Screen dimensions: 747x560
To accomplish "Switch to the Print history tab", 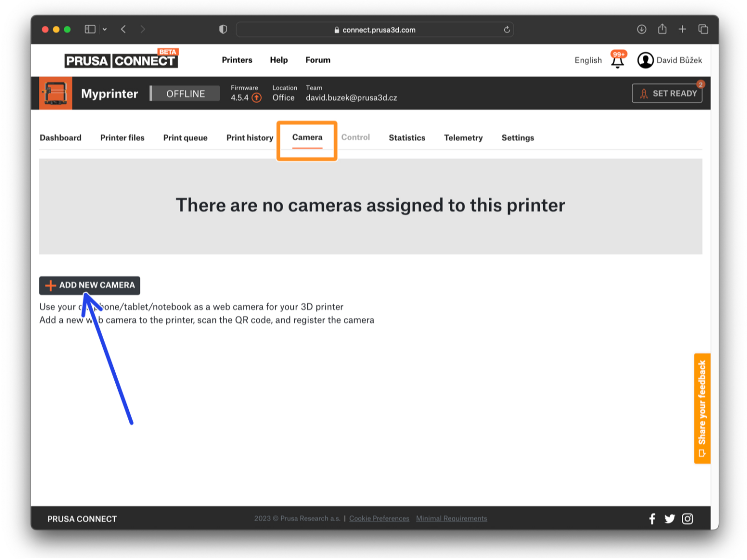I will click(249, 138).
